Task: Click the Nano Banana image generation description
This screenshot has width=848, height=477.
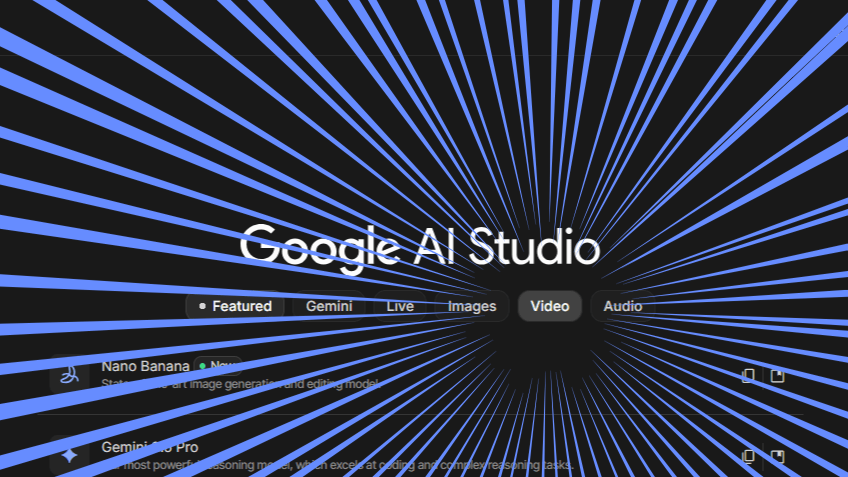Action: (x=240, y=383)
